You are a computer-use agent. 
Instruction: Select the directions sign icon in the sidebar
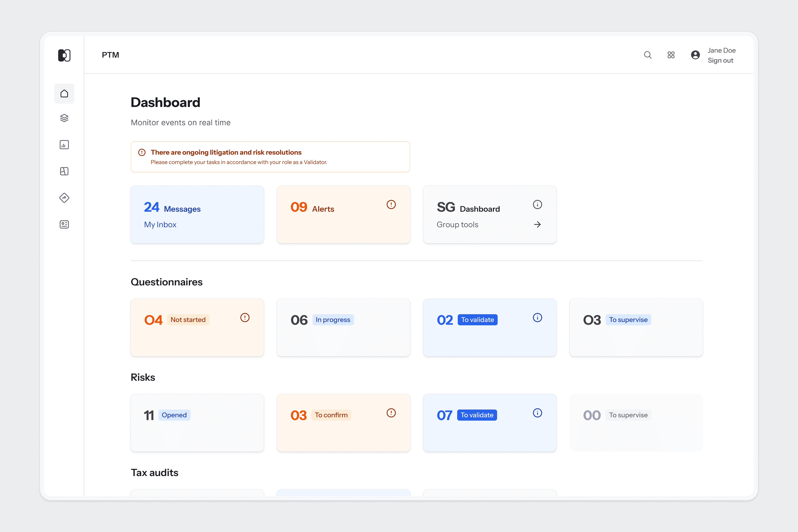(x=64, y=198)
